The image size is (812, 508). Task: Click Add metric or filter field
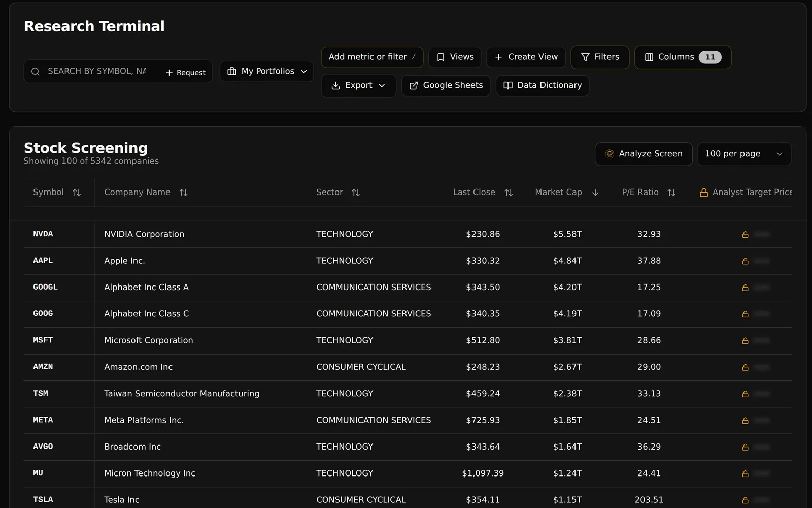coord(372,57)
